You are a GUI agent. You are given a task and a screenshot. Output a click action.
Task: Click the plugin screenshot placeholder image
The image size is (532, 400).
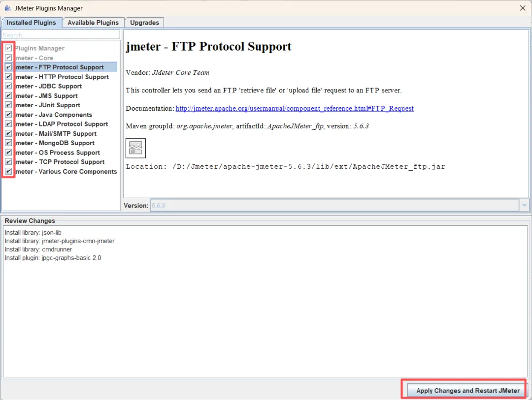tap(136, 148)
